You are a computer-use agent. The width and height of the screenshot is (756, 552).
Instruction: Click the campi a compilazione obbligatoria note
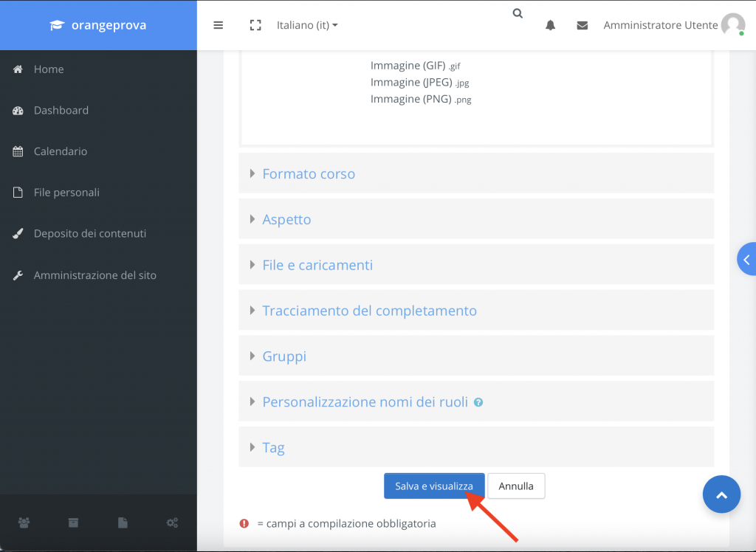(x=346, y=523)
